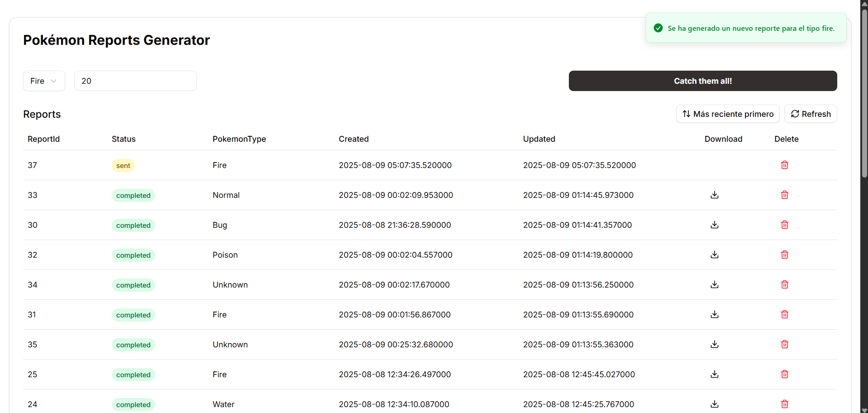Select the number input showing 20
This screenshot has width=868, height=413.
[135, 81]
